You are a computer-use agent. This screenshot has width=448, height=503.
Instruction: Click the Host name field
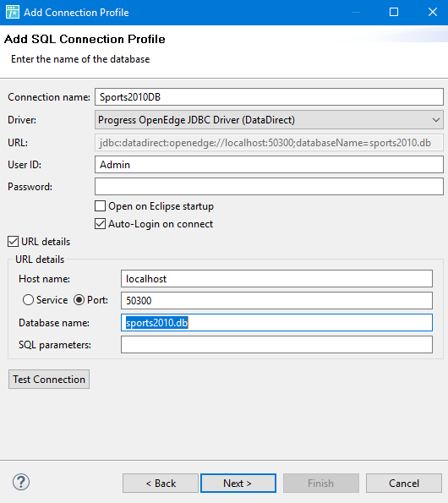pyautogui.click(x=276, y=279)
